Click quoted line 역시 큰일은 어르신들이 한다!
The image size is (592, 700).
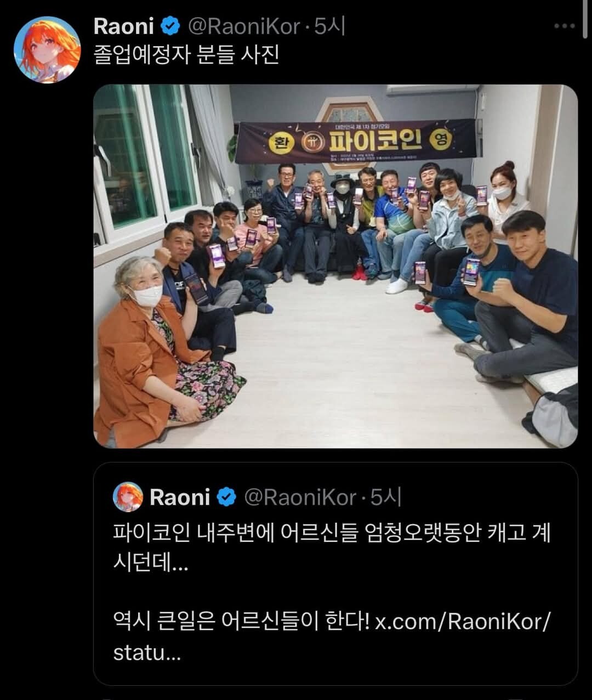(x=241, y=622)
